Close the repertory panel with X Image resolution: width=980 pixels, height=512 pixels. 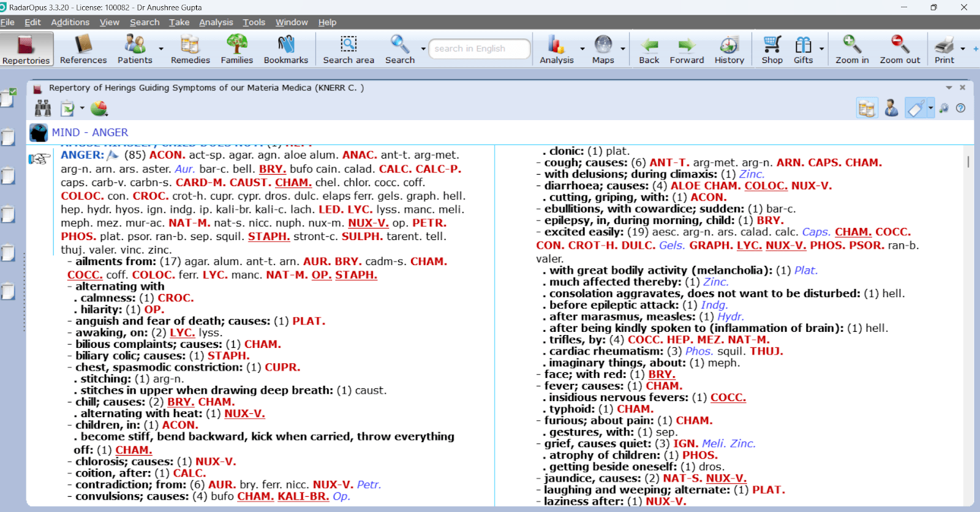[962, 88]
